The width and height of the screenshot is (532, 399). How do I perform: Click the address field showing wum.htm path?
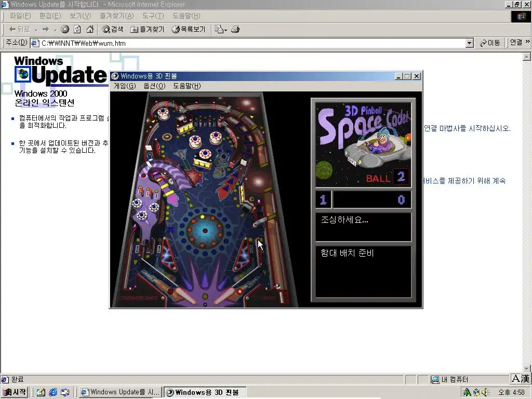coord(253,43)
